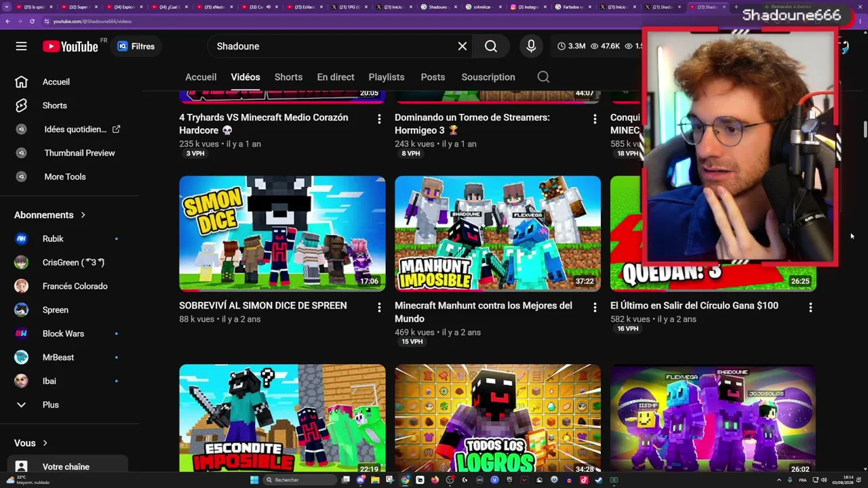Viewport: 868px width, 488px height.
Task: Switch to the Farfadox browser tab
Action: pos(573,7)
